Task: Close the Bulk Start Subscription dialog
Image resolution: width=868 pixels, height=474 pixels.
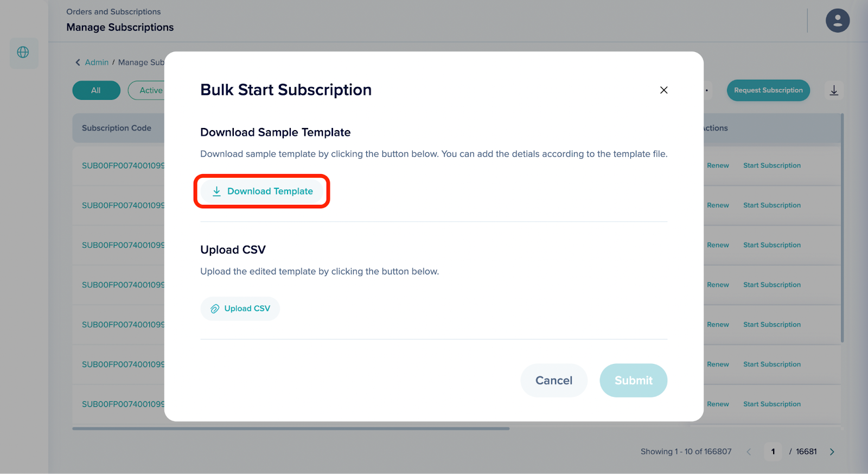Action: [663, 90]
